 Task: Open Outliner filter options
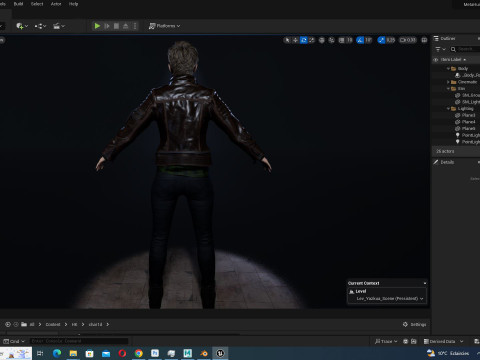440,49
